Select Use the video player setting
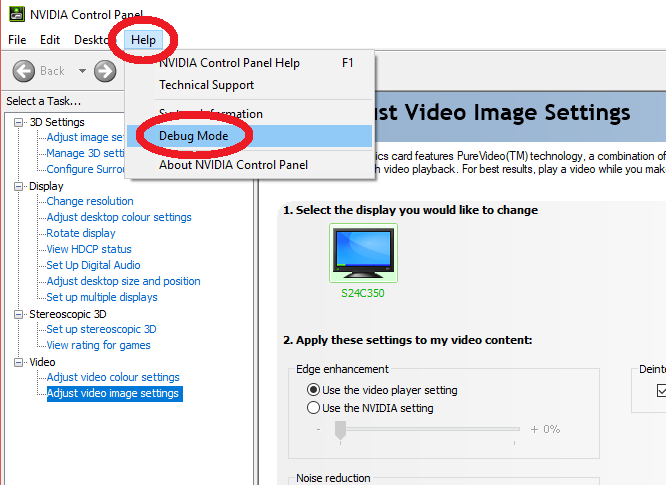The image size is (666, 485). coord(313,389)
